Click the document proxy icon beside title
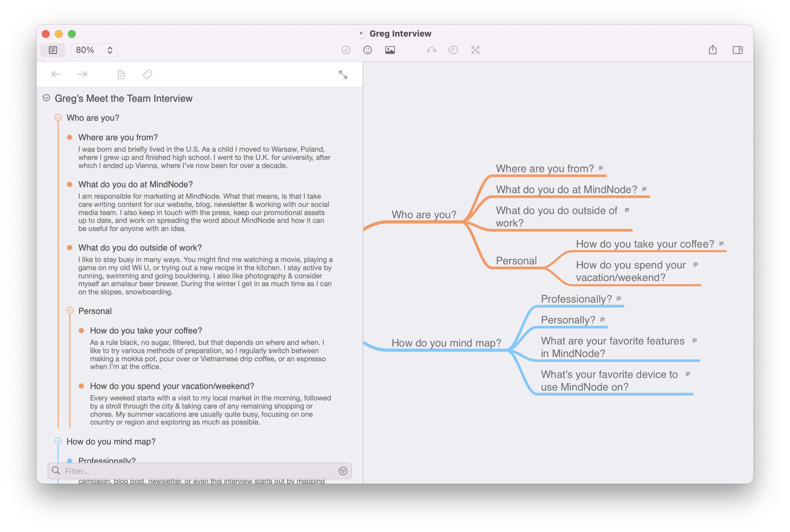 (361, 34)
